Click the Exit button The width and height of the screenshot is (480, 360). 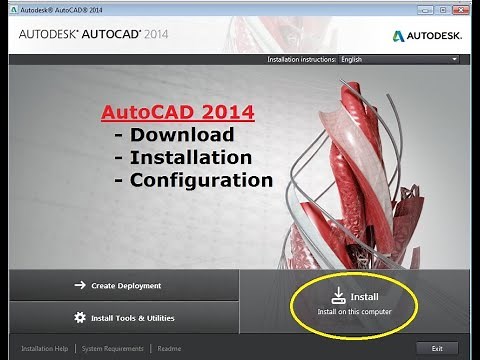click(437, 349)
